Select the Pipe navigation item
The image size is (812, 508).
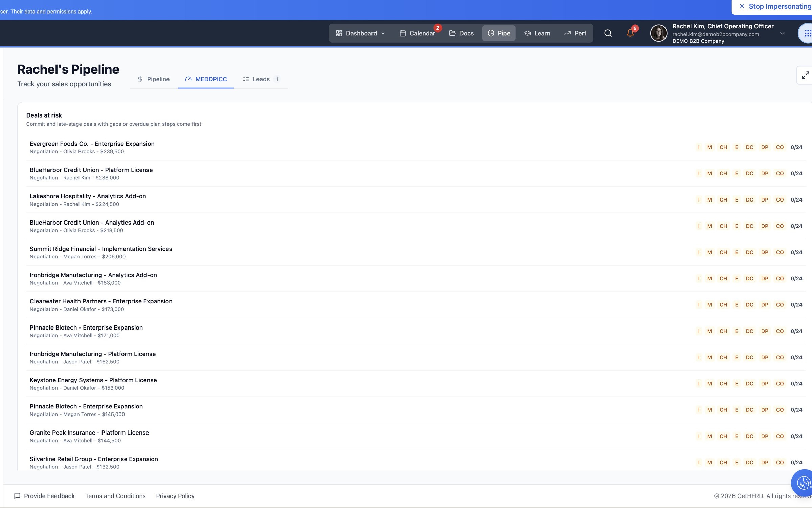point(499,33)
